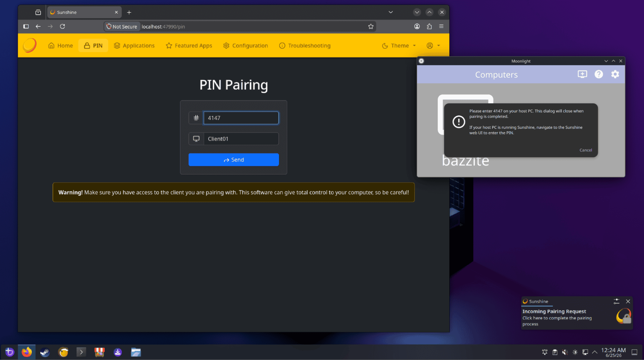Select the PIN nav item

pyautogui.click(x=93, y=46)
